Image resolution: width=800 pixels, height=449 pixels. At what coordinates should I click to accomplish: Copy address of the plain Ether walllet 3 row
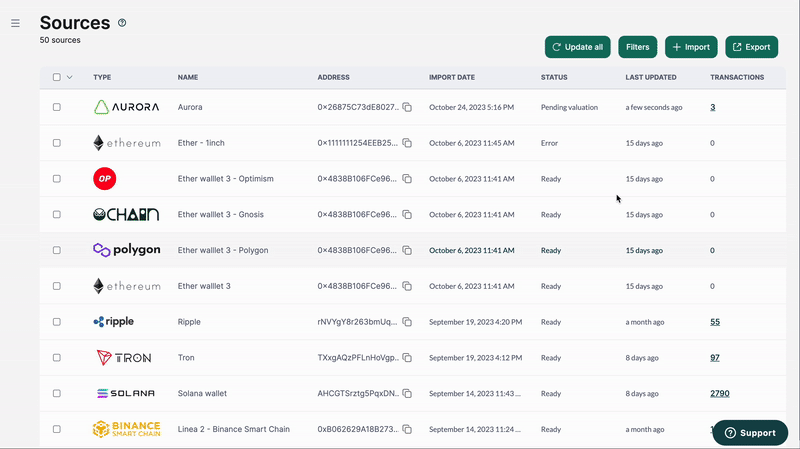[x=407, y=286]
